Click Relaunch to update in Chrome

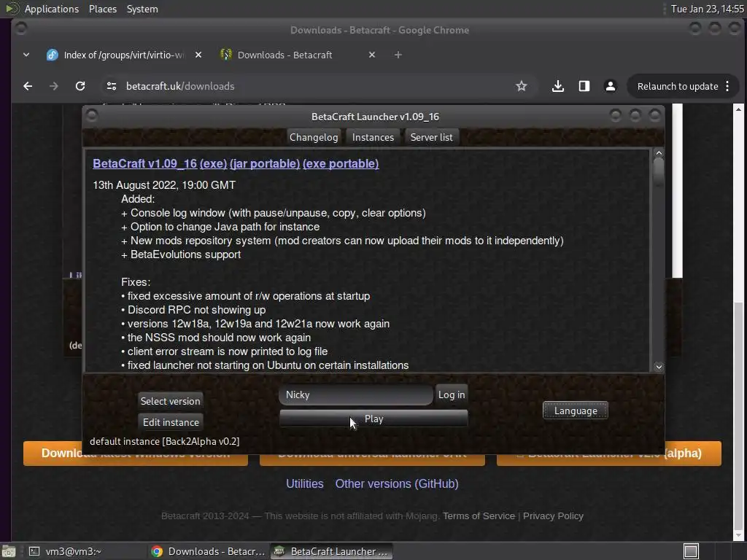(x=678, y=86)
